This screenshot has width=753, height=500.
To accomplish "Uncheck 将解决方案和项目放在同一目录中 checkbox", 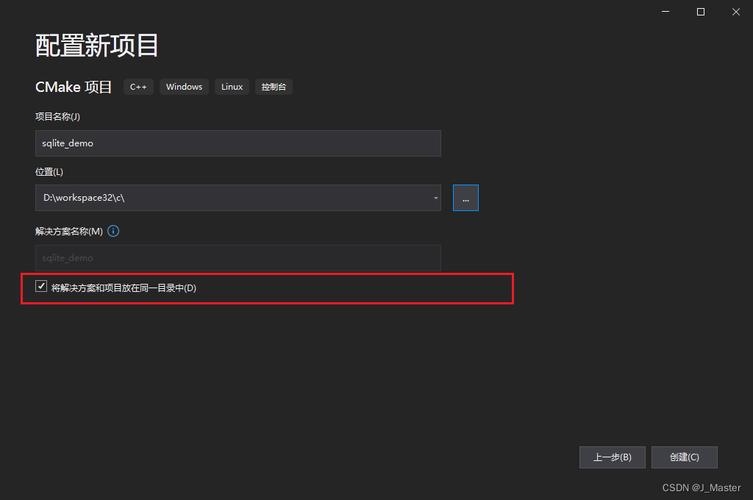I will tap(41, 287).
